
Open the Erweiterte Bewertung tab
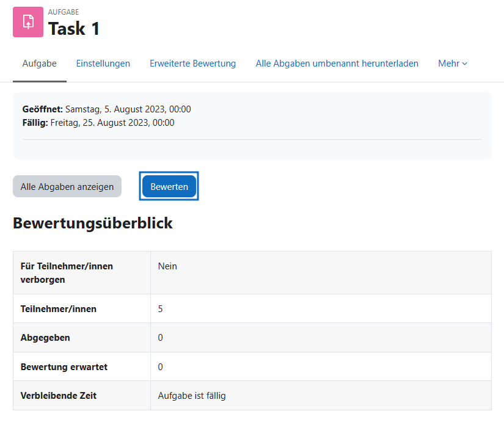192,64
